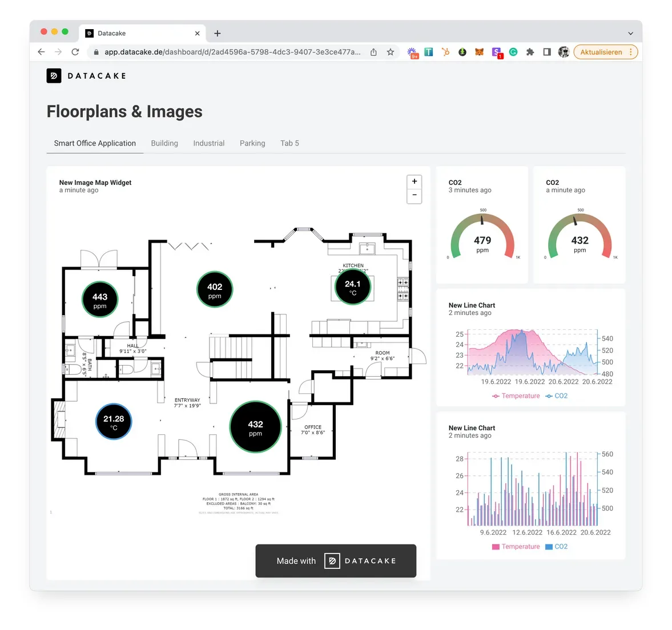This screenshot has height=630, width=672.
Task: Bookmark page with the star icon
Action: [391, 52]
